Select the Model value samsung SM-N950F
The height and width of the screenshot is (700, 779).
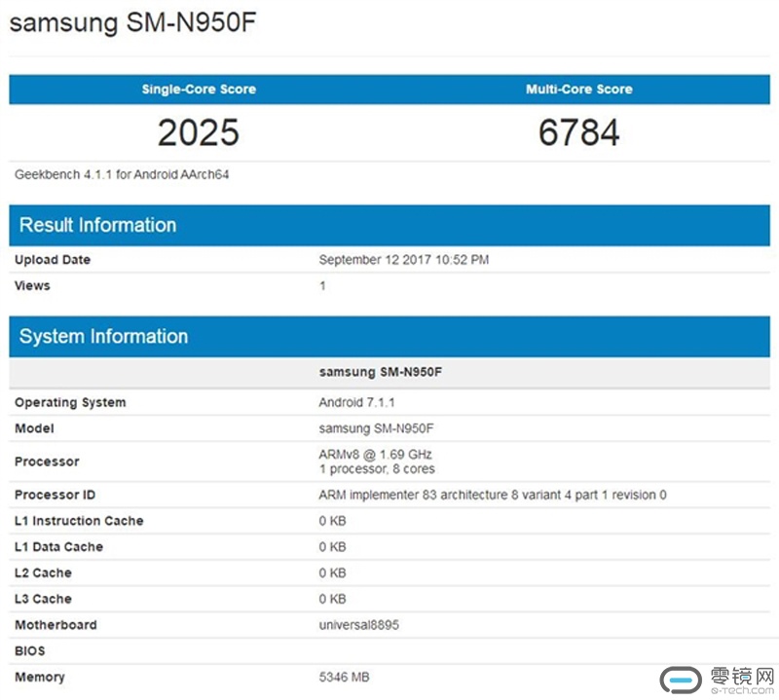coord(376,428)
